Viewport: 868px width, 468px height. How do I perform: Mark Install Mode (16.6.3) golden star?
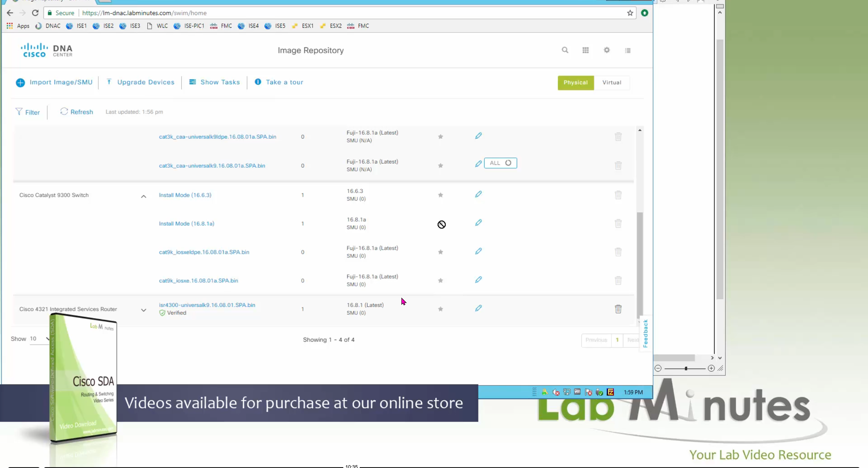pyautogui.click(x=440, y=195)
